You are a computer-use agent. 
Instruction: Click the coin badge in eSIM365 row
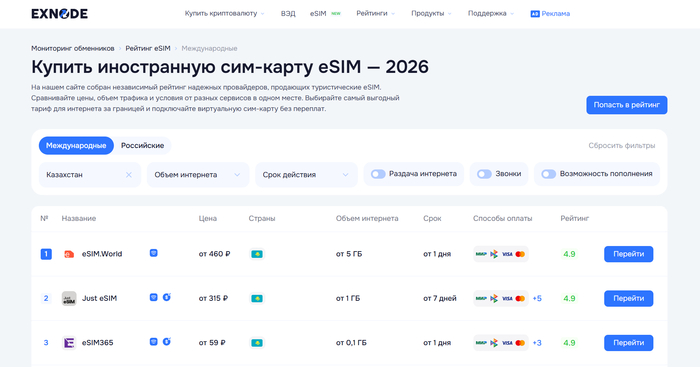point(167,342)
